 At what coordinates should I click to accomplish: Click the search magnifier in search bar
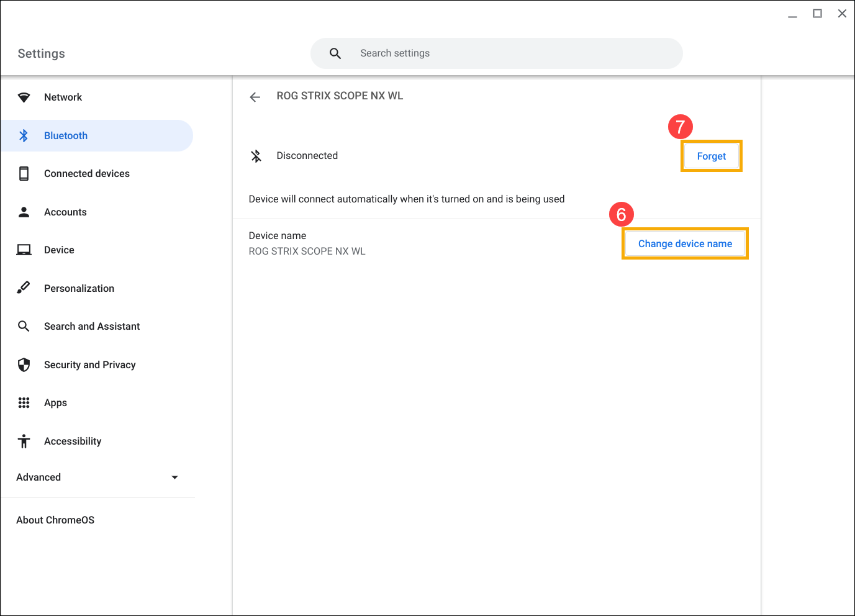[x=335, y=53]
